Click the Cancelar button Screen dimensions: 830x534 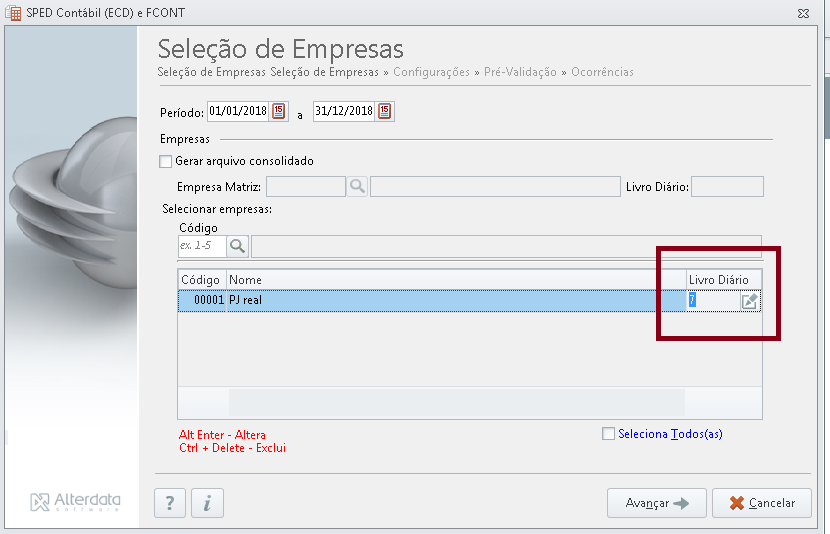(x=762, y=503)
